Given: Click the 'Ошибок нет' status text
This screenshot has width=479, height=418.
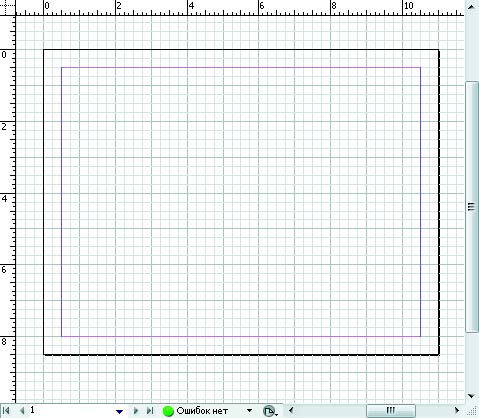Looking at the screenshot, I should point(202,411).
